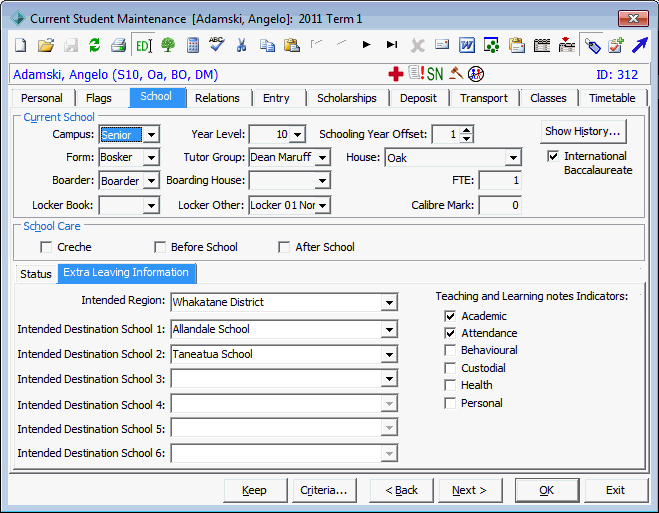The height and width of the screenshot is (513, 659).
Task: Open the Tutor Group dropdown
Action: click(323, 158)
